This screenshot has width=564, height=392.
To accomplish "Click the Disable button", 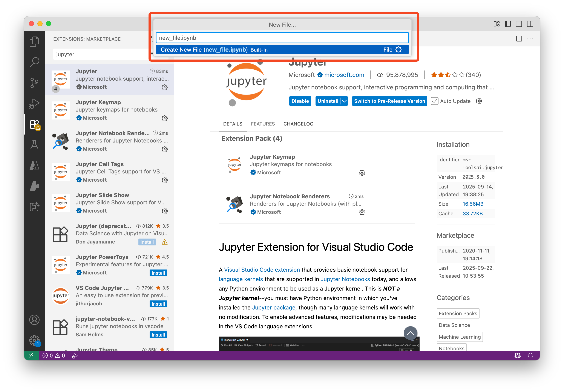I will [x=300, y=101].
